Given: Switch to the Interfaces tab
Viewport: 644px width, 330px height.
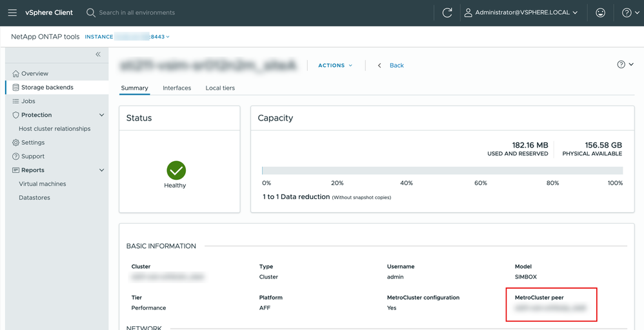Looking at the screenshot, I should (x=177, y=88).
